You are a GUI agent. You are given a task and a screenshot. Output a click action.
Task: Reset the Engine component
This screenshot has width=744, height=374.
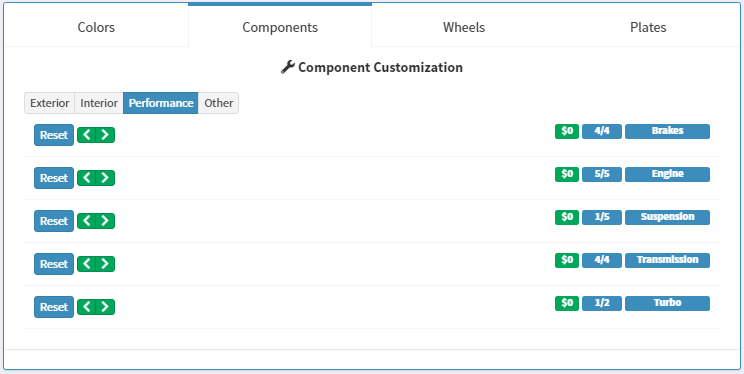tap(54, 178)
